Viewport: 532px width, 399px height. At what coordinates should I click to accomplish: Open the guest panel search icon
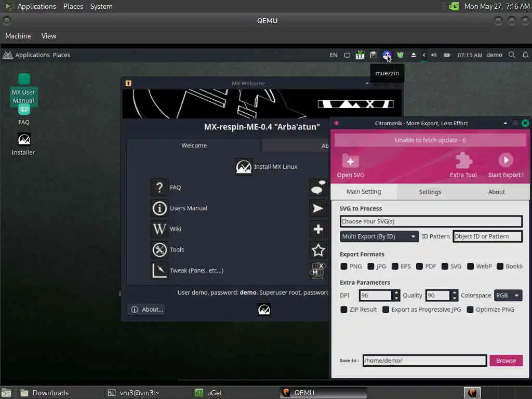tap(512, 55)
